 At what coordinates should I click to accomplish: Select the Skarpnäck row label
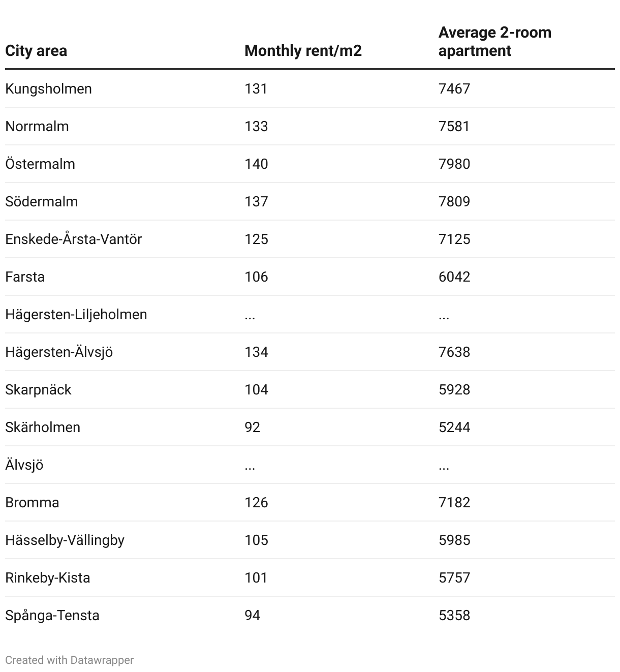click(x=38, y=389)
